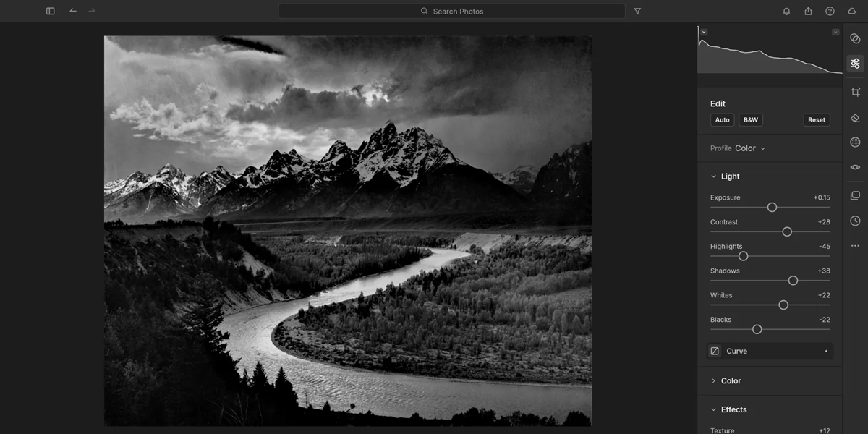868x434 pixels.
Task: Open the Versions stacked squares icon
Action: pos(855,195)
